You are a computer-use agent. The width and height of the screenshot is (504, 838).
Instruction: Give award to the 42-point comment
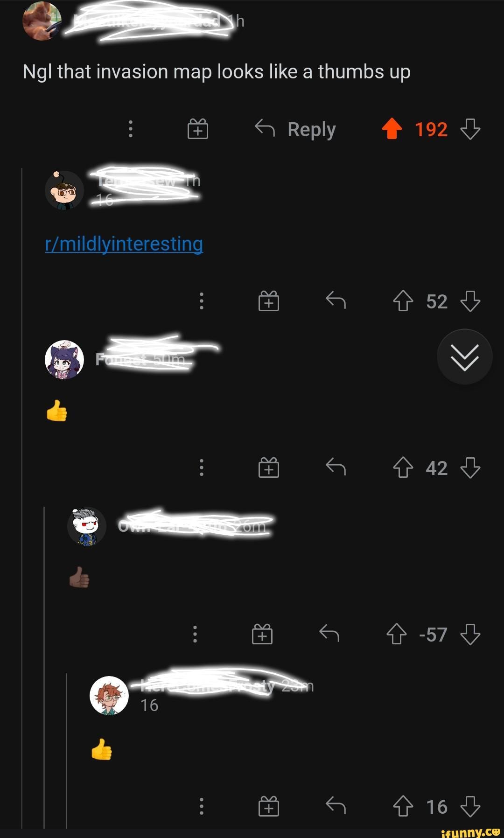(x=269, y=468)
